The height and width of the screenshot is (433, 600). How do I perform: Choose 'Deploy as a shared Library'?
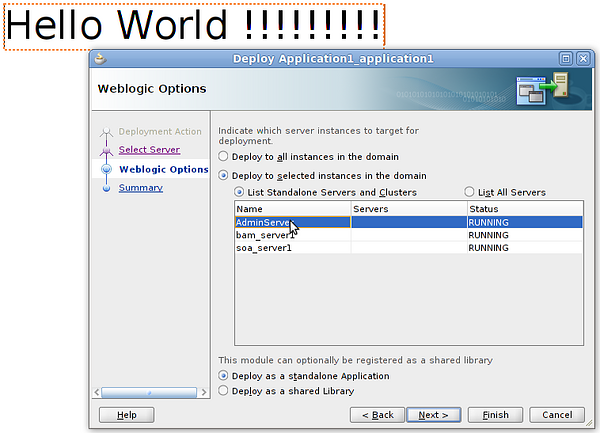[223, 391]
